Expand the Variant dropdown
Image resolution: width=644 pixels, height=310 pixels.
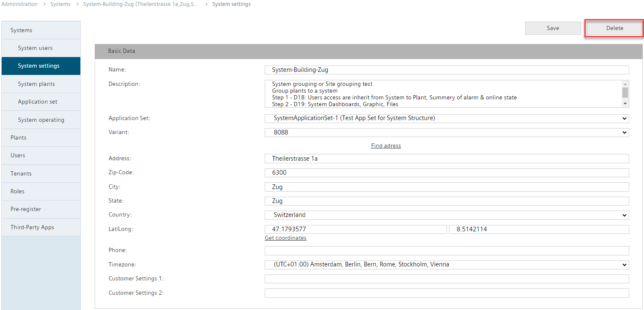(447, 132)
